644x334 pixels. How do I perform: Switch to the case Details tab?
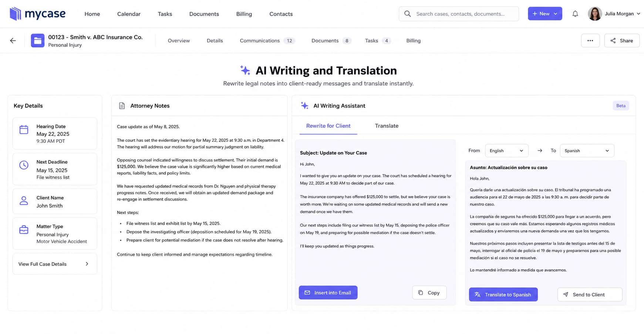(215, 41)
